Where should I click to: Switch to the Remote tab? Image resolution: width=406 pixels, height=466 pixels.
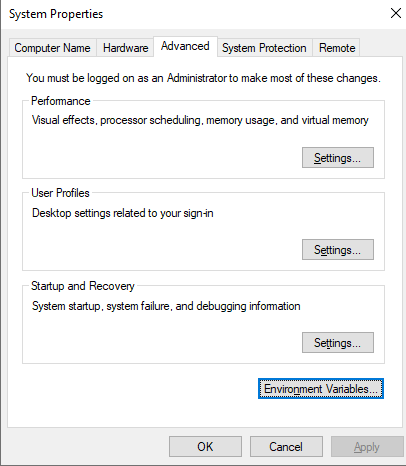(337, 48)
